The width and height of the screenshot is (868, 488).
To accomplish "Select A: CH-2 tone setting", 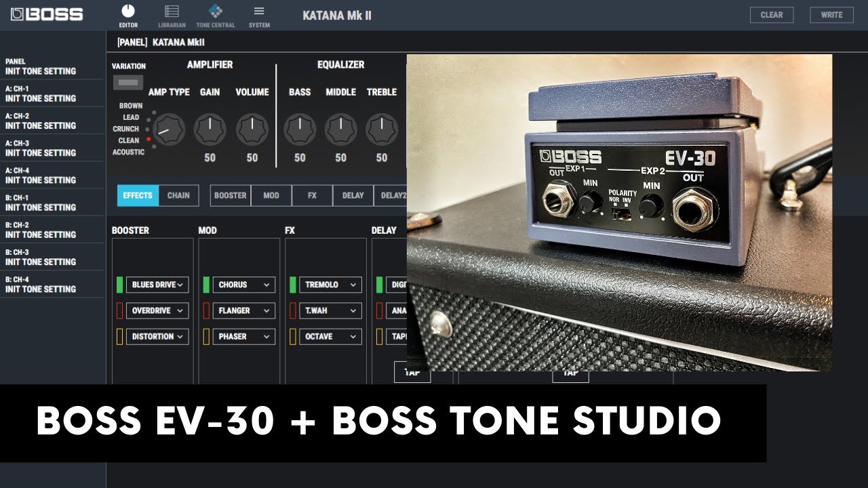I will coord(52,121).
